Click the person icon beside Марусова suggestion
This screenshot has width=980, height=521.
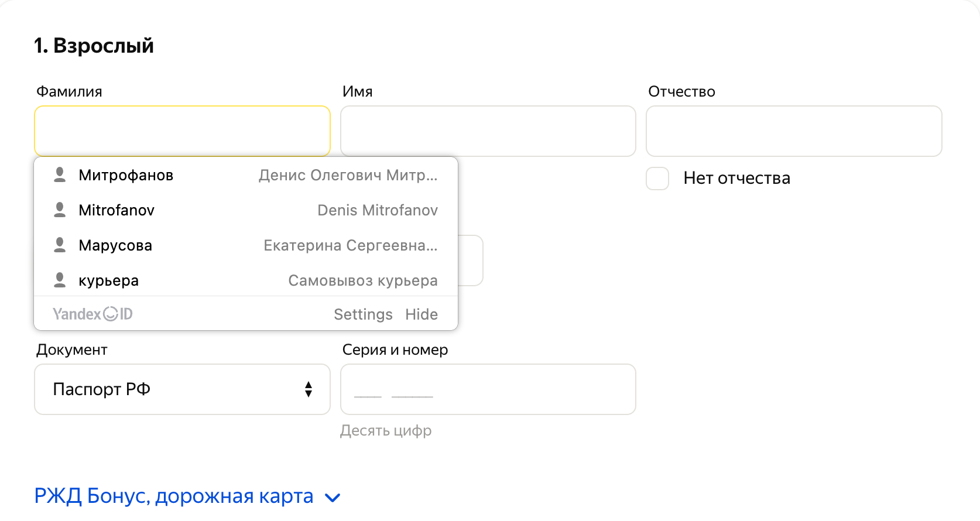tap(60, 245)
